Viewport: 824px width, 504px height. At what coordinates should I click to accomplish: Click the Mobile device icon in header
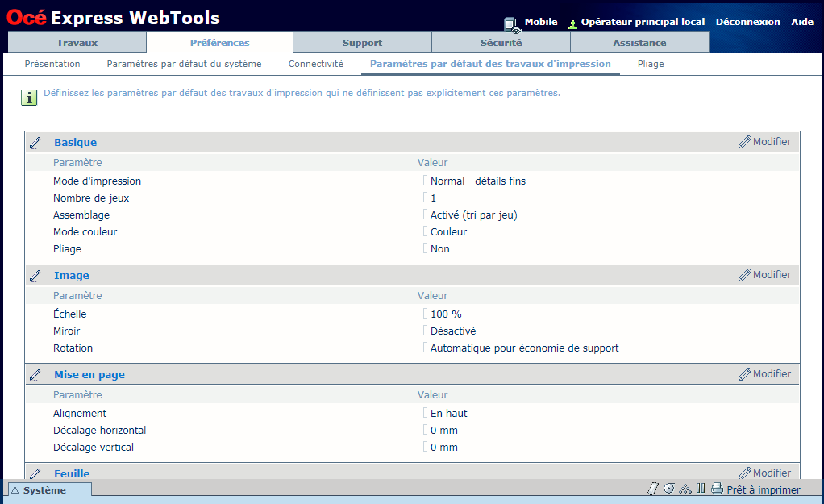click(511, 24)
